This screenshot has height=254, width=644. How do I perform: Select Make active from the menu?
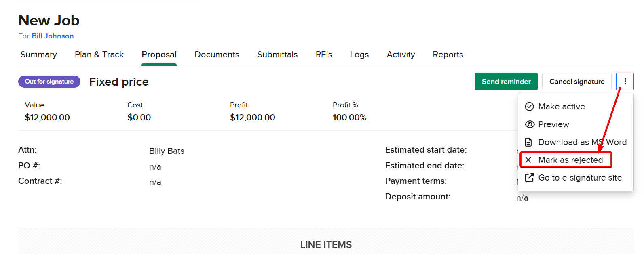[561, 107]
